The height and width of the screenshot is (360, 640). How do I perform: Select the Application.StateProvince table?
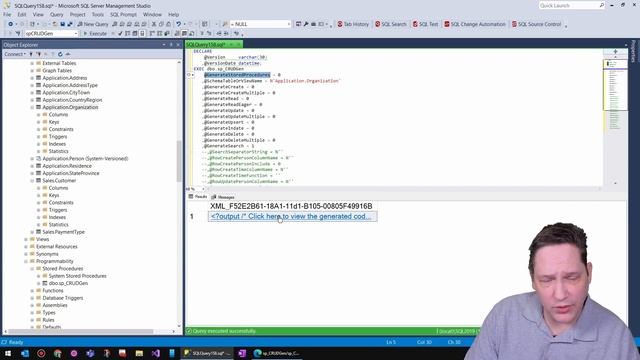[x=71, y=173]
